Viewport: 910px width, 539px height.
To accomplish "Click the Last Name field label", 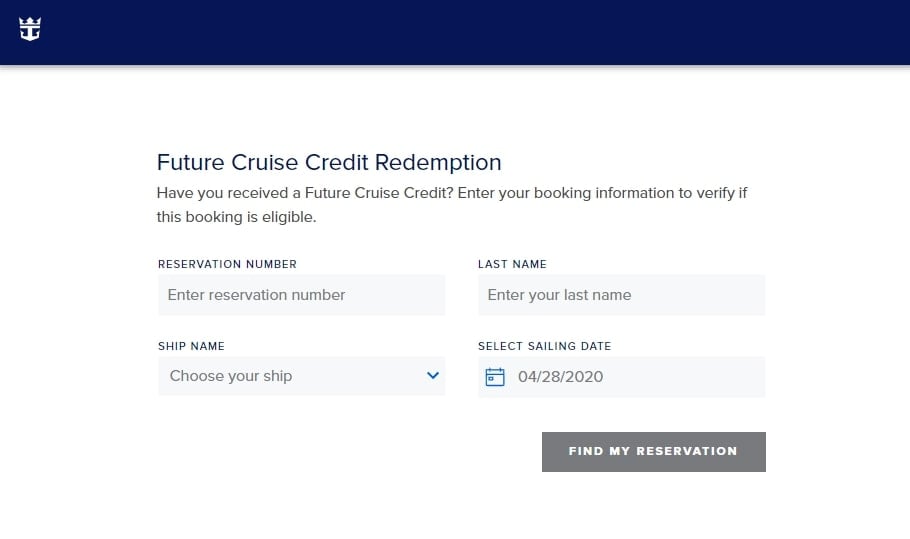I will point(512,264).
